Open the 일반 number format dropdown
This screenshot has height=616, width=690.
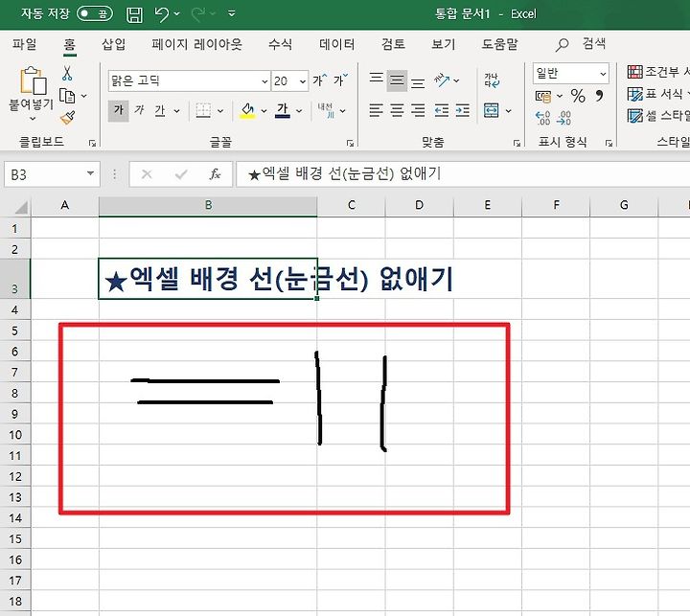pos(603,74)
